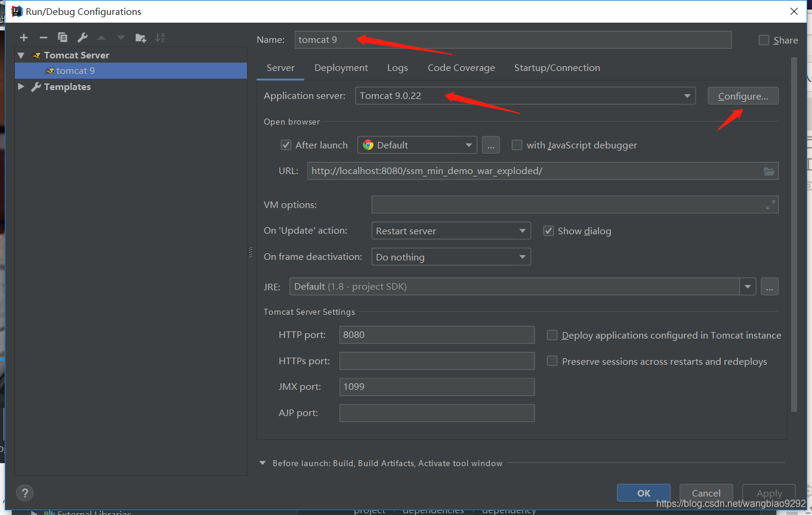Screen dimensions: 812x515
Task: Close the Run/Debug Configurations dialog
Action: tap(794, 11)
